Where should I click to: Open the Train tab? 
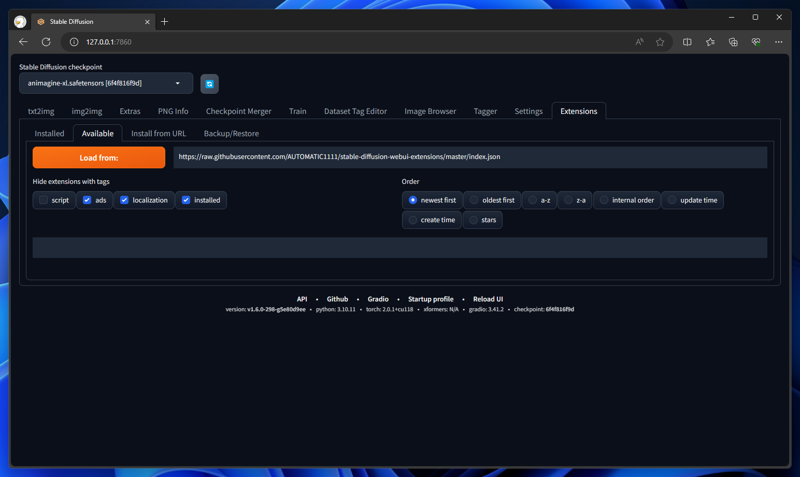(x=297, y=111)
